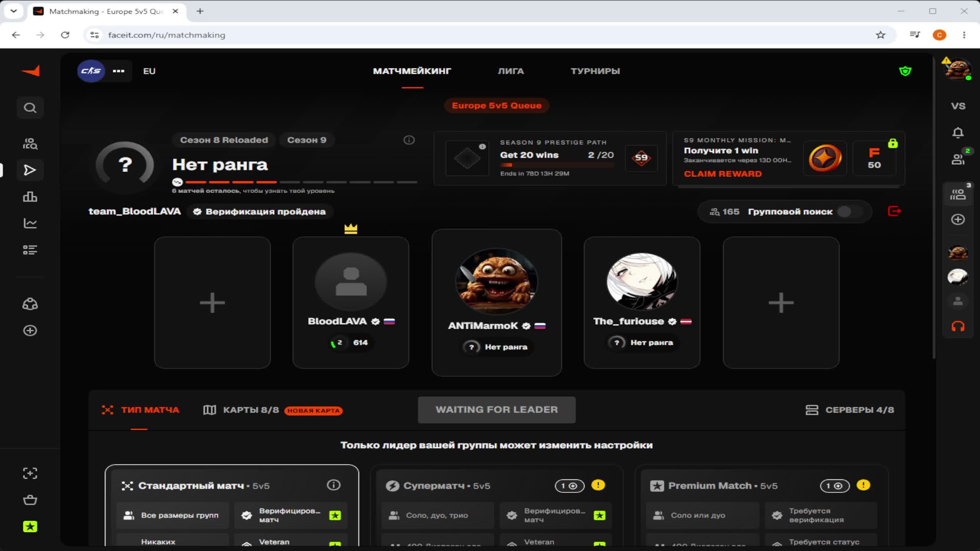Open a new Chrome tab
Screen dimensions: 980x551
click(x=200, y=11)
